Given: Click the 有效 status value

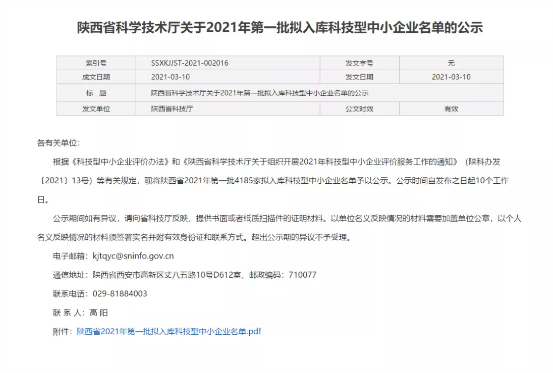Looking at the screenshot, I should coord(451,109).
